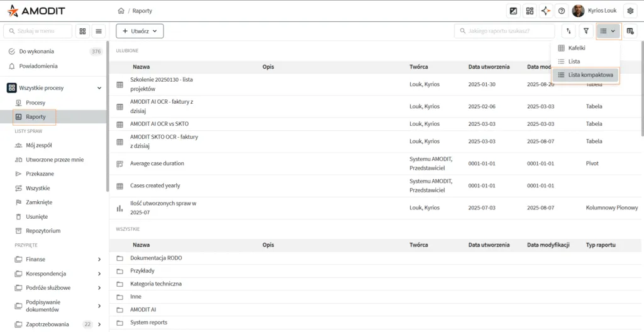This screenshot has height=332, width=644.
Task: Open Utworzone przeze mnie list
Action: coord(53,160)
